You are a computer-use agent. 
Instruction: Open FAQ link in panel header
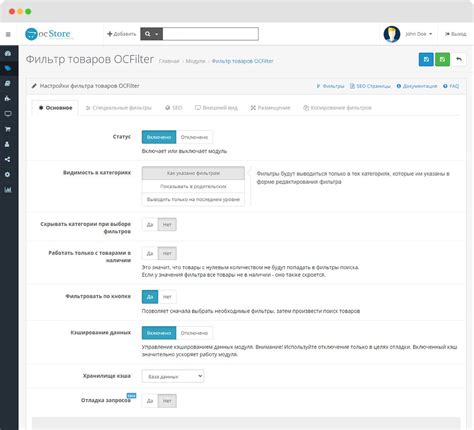451,86
